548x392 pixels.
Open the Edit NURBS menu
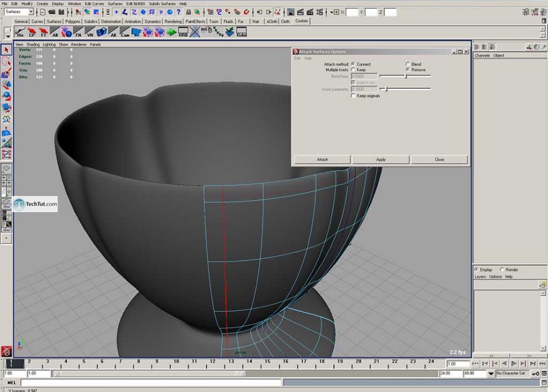tap(136, 3)
